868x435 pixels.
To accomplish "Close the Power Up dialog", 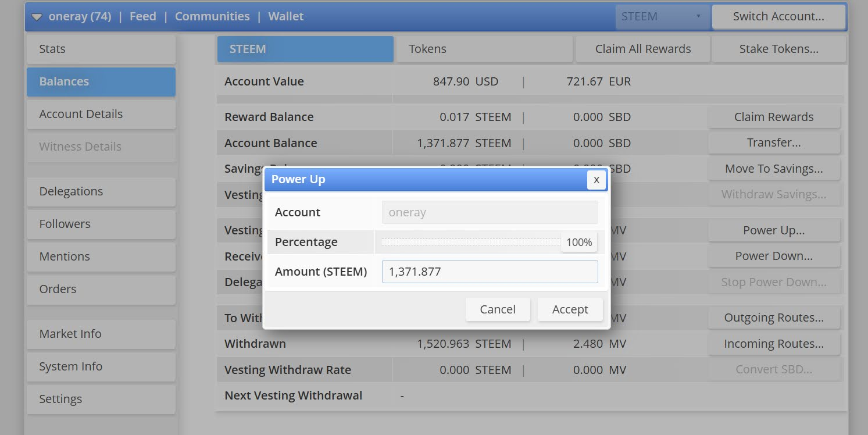I will (596, 180).
